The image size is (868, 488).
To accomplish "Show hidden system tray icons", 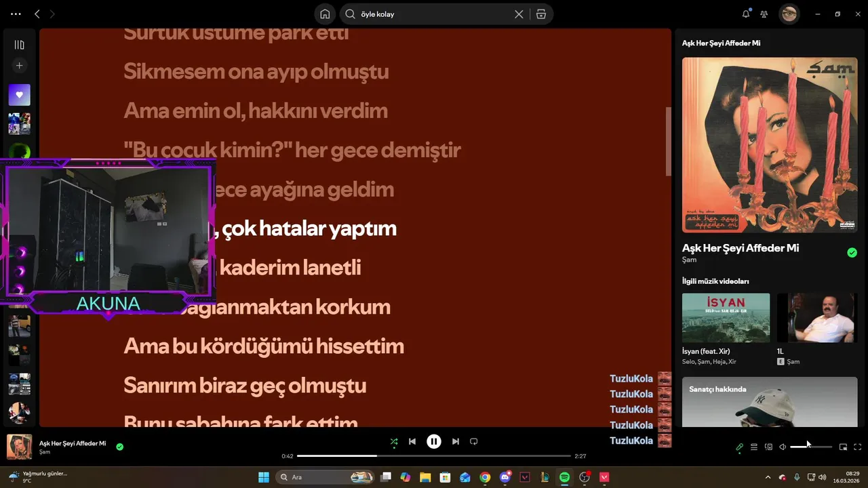I will [x=768, y=477].
